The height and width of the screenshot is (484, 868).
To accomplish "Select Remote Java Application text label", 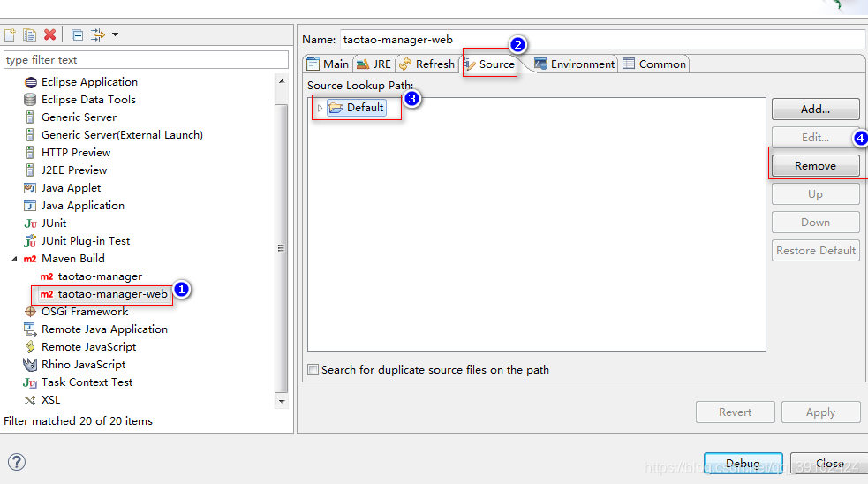I will pyautogui.click(x=104, y=329).
